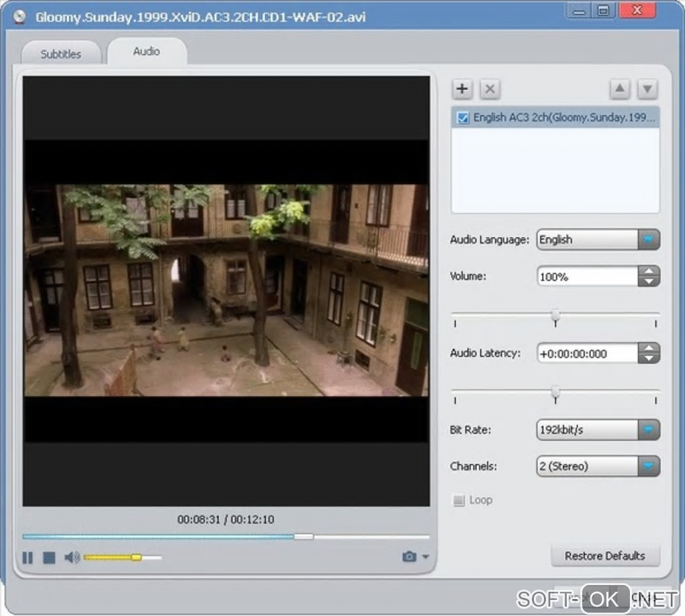
Task: Decrease Volume with the down arrow
Action: pyautogui.click(x=649, y=281)
